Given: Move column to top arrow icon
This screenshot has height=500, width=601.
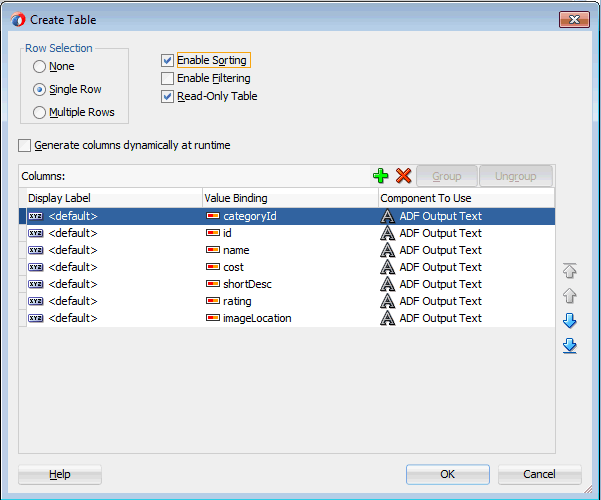Looking at the screenshot, I should click(570, 271).
